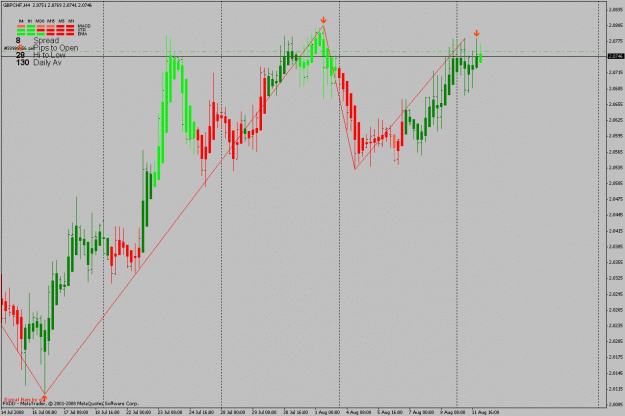Click the EMA signal bar under M15
The width and height of the screenshot is (625, 416).
point(51,34)
